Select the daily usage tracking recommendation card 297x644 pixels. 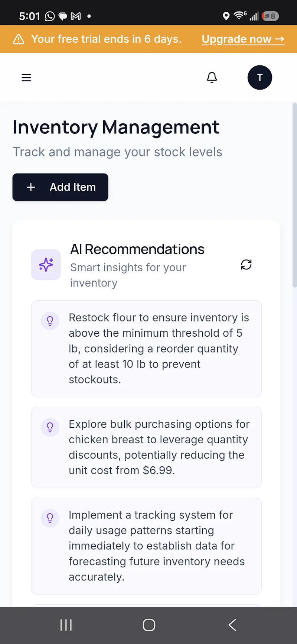pos(146,546)
